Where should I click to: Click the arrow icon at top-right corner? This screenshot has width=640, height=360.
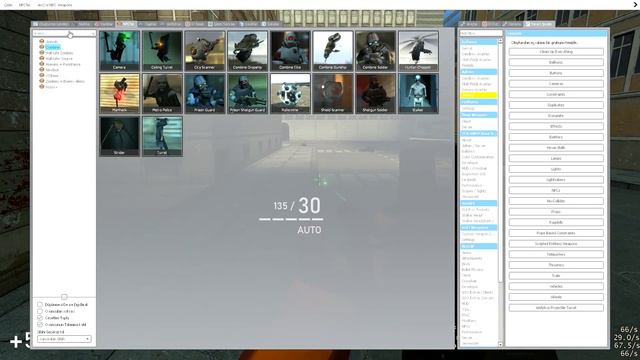tap(636, 4)
